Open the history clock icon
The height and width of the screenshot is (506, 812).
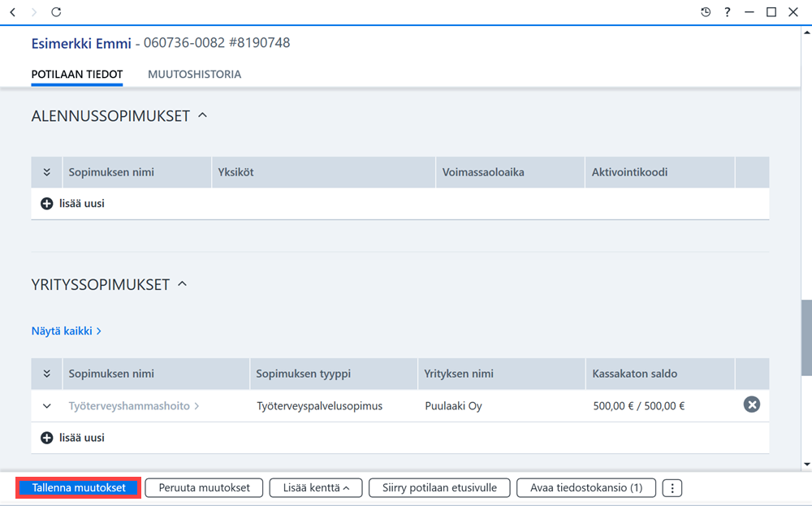click(706, 12)
